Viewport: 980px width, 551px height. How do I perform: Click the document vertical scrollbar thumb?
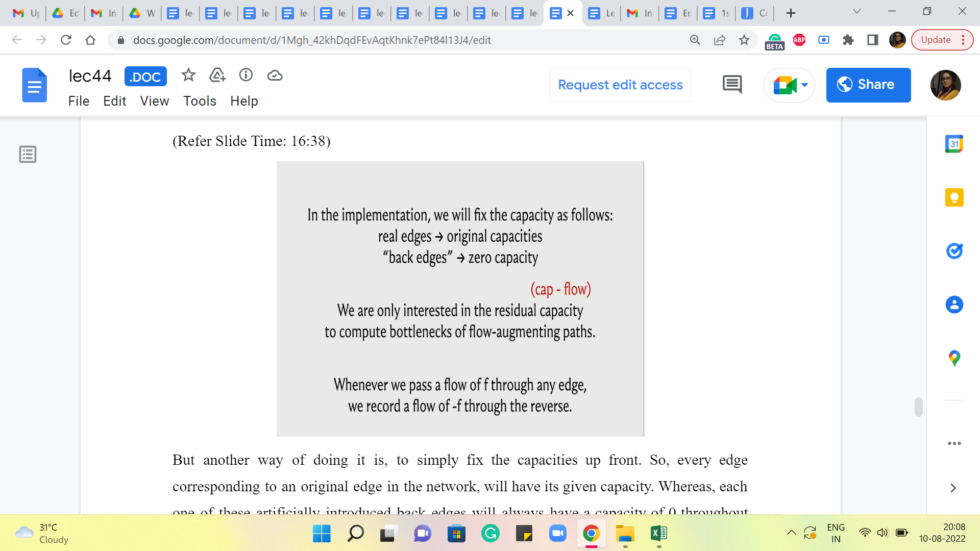click(918, 407)
